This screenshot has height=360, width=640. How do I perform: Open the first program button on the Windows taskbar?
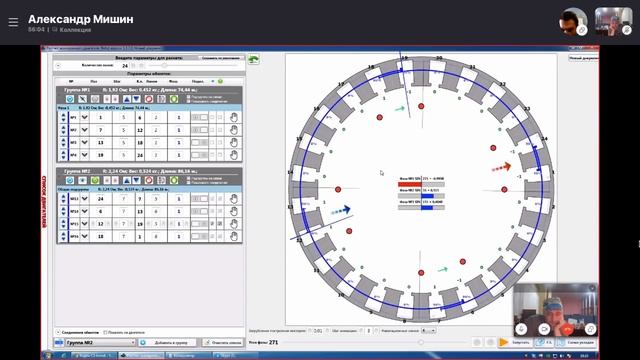[93, 356]
